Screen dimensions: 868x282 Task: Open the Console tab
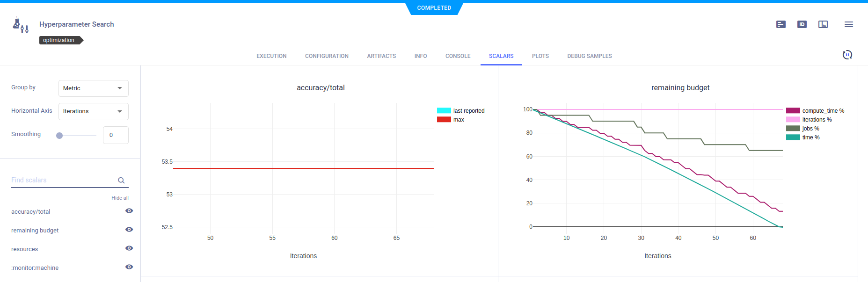click(458, 56)
